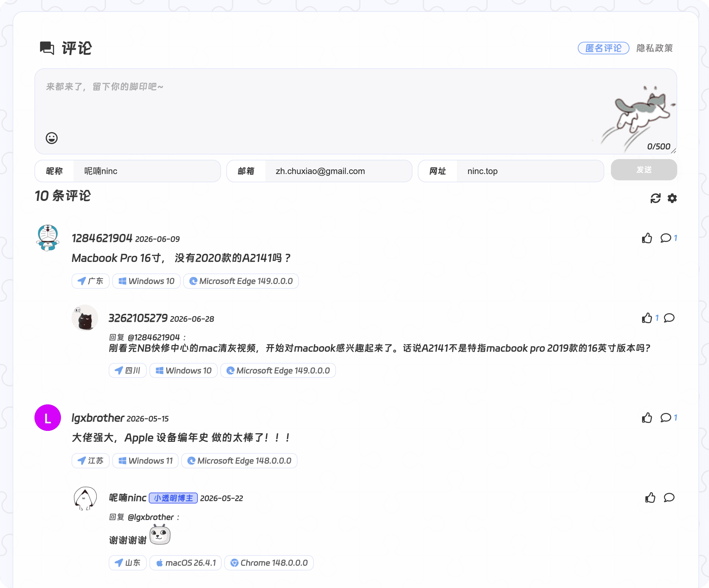Viewport: 709px width, 588px height.
Task: Click the avatar of 呢喃ninc
Action: (85, 498)
